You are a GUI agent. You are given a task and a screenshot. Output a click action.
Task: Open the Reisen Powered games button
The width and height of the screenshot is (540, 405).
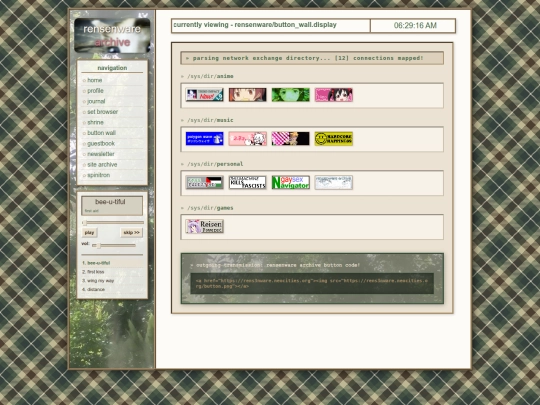(205, 226)
